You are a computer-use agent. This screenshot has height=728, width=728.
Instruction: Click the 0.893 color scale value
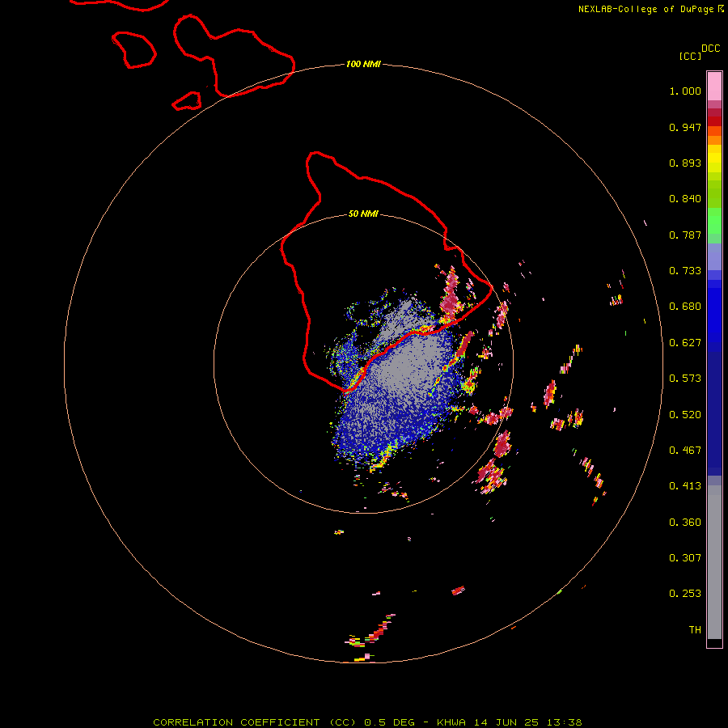point(685,163)
